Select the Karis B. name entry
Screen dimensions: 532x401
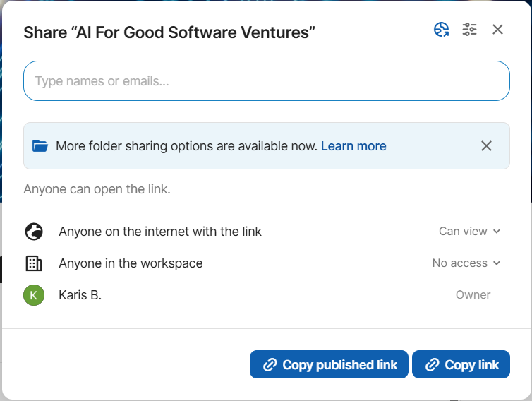80,295
